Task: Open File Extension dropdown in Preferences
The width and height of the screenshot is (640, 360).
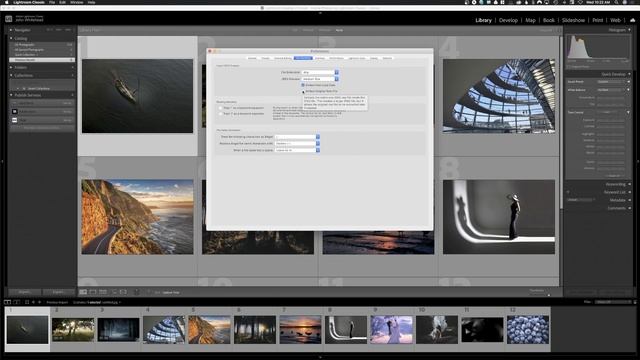Action: point(320,72)
